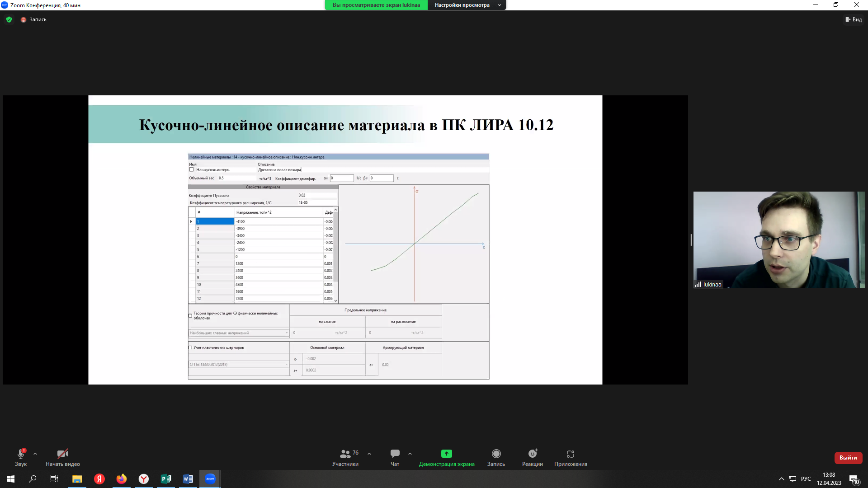Click the α damping input field

click(x=342, y=178)
